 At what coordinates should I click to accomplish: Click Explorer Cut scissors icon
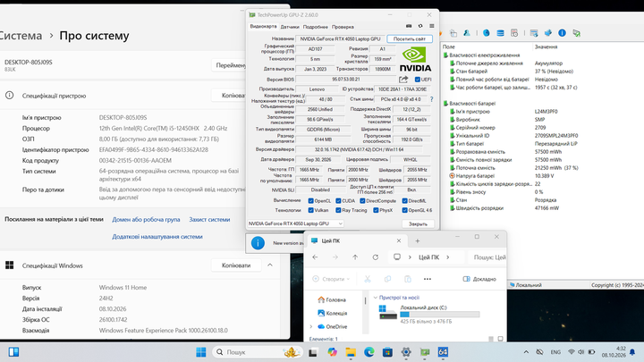point(368,279)
